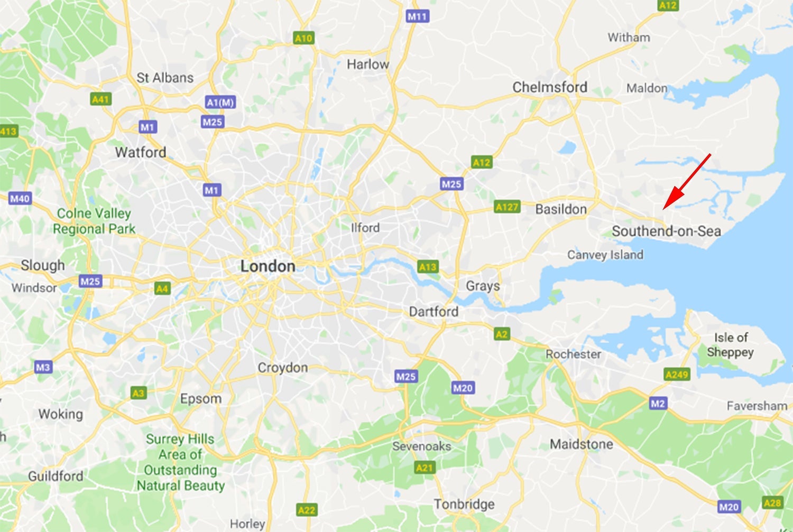The width and height of the screenshot is (793, 532).
Task: Click the M3 motorway shield
Action: (43, 367)
